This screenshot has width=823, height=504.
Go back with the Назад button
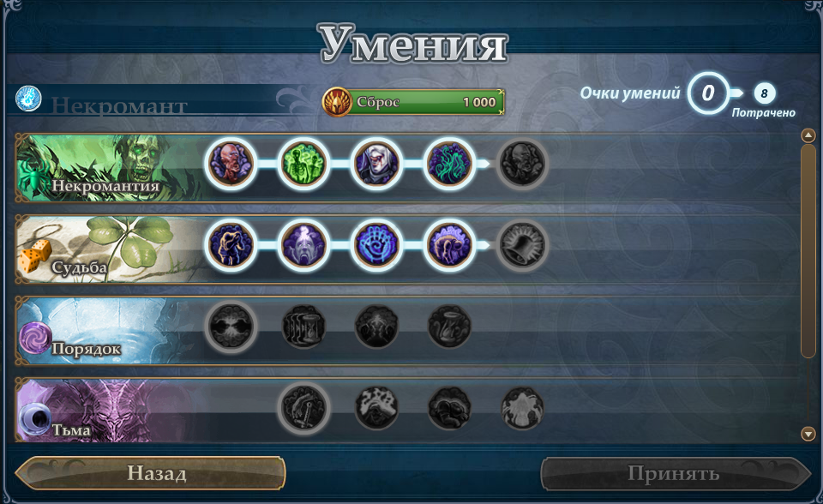pyautogui.click(x=151, y=473)
